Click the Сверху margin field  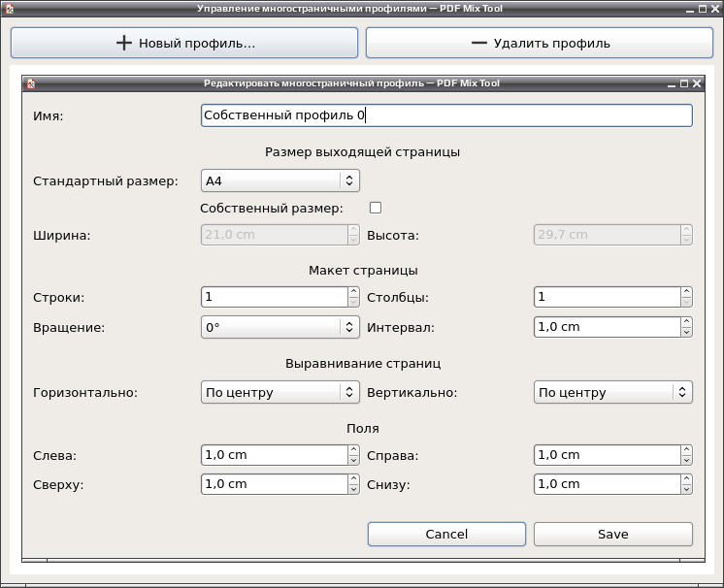pos(275,484)
